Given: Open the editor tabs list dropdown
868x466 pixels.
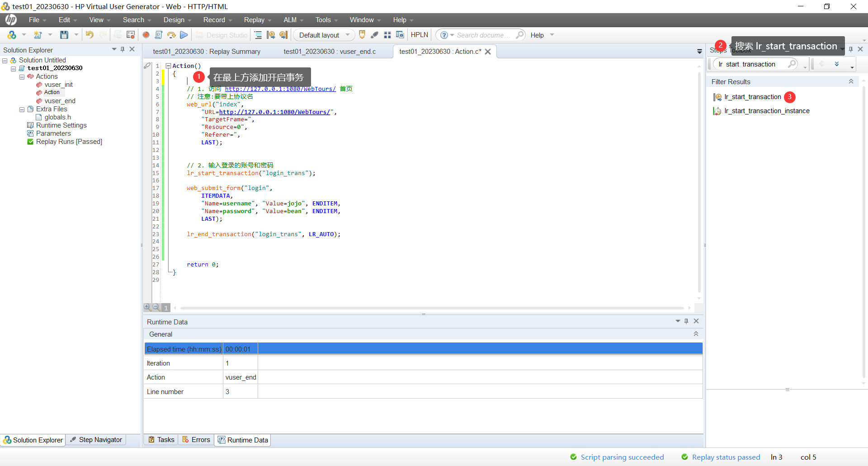Looking at the screenshot, I should coord(699,52).
